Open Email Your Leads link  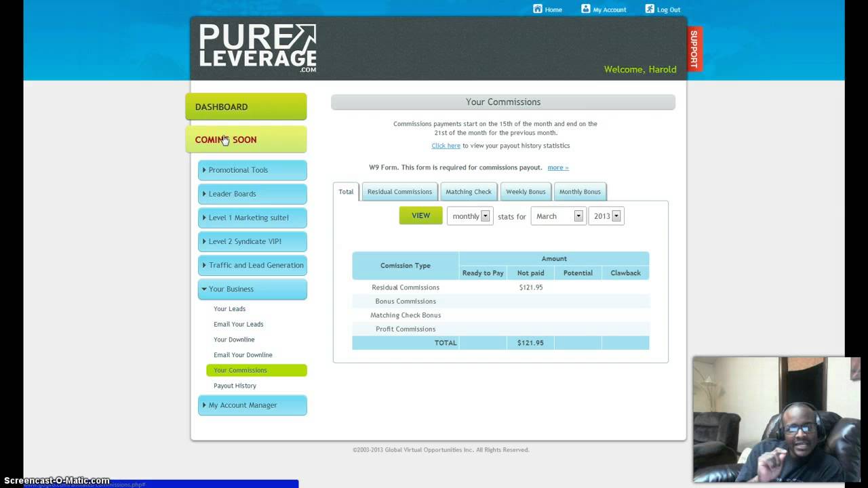pyautogui.click(x=239, y=324)
